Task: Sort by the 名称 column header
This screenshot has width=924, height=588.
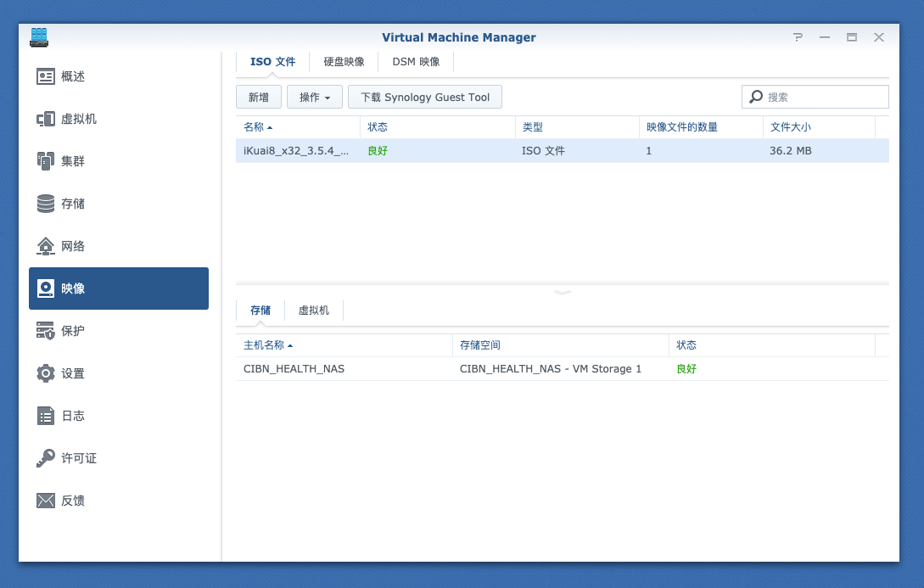Action: [x=298, y=127]
